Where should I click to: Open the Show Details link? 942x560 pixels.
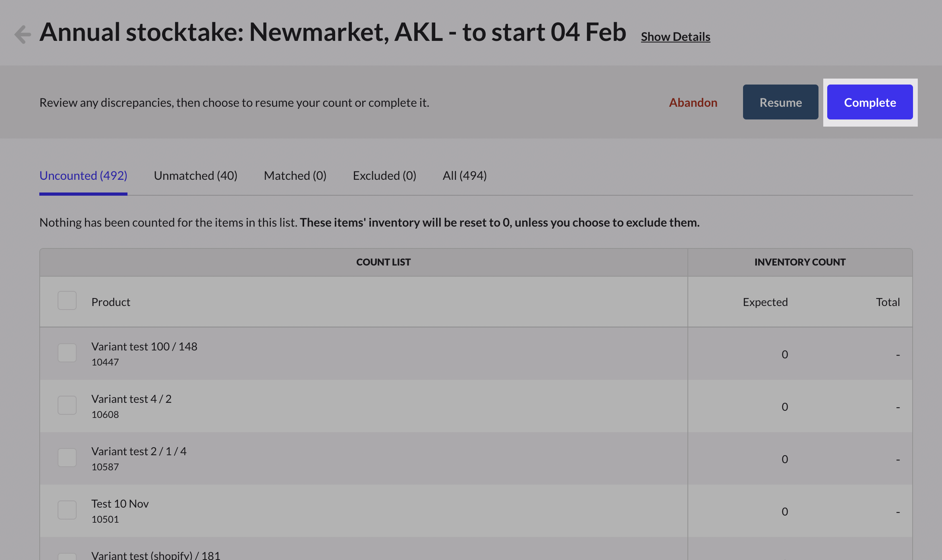[x=675, y=37]
